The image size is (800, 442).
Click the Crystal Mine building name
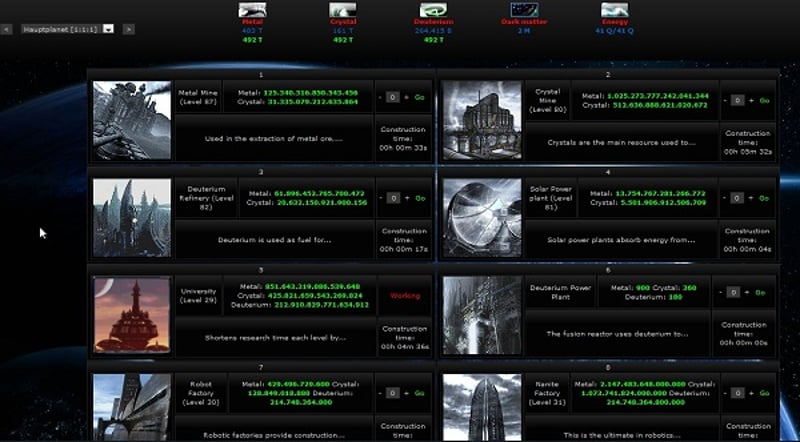coord(547,101)
